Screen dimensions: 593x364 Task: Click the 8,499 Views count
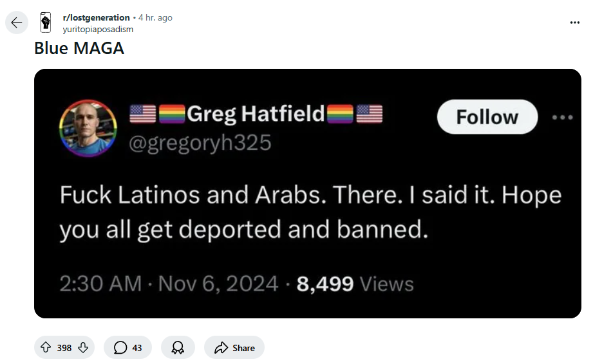point(355,283)
